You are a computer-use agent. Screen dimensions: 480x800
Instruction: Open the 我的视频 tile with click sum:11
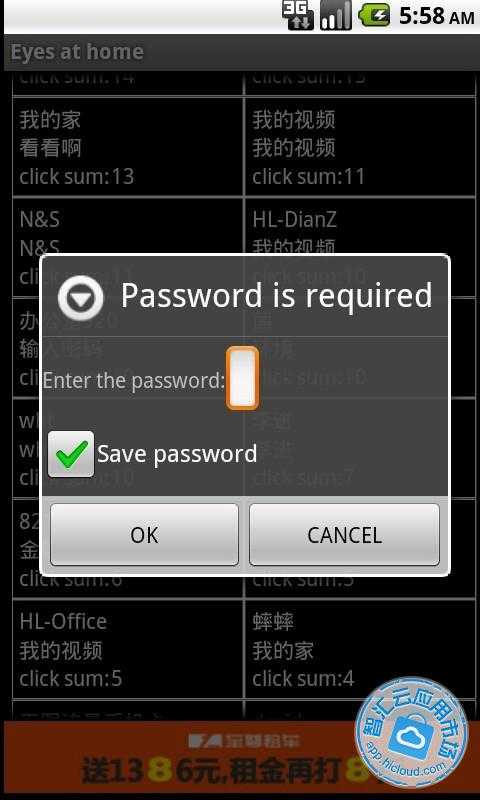pos(360,146)
